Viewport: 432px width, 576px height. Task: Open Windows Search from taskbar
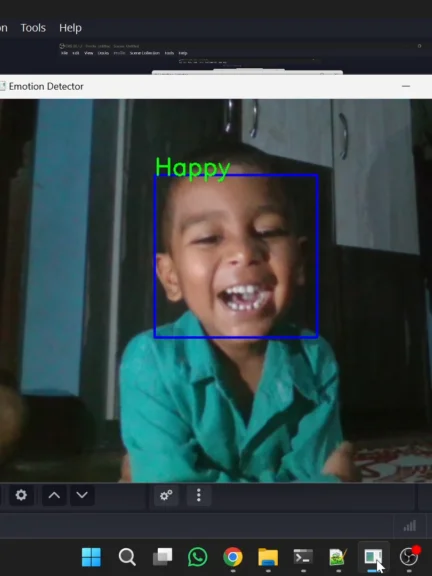pos(127,557)
